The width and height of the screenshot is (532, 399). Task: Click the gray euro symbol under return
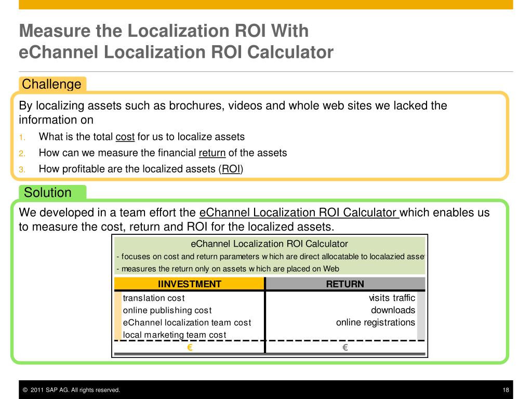click(345, 348)
